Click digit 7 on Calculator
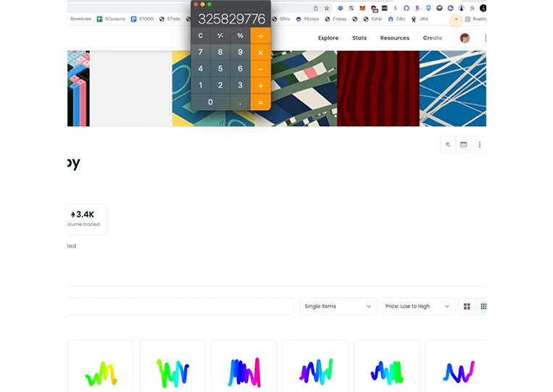Image resolution: width=553 pixels, height=392 pixels. click(200, 52)
